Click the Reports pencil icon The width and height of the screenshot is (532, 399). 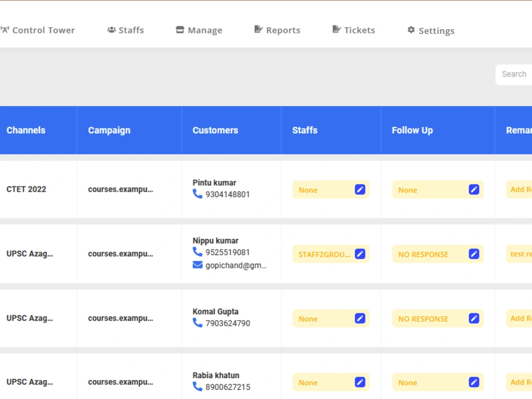click(259, 29)
